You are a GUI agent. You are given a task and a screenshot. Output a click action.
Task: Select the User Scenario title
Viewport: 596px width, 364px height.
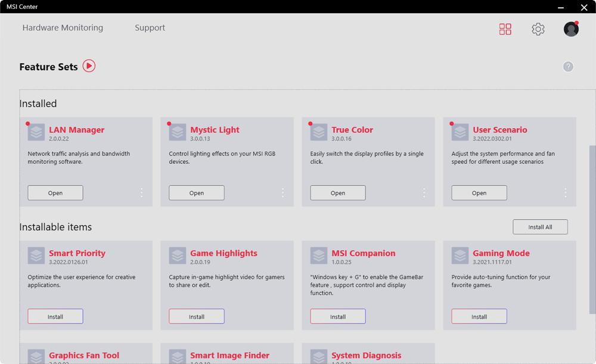tap(500, 129)
